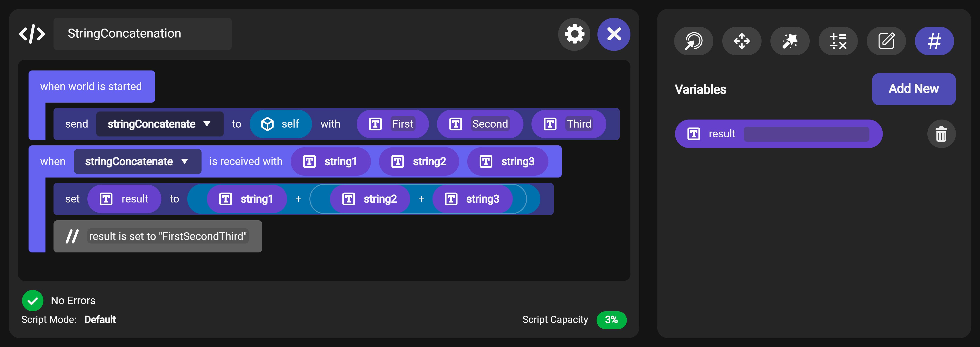Open the events search tab icon
The height and width of the screenshot is (347, 980).
(x=693, y=41)
